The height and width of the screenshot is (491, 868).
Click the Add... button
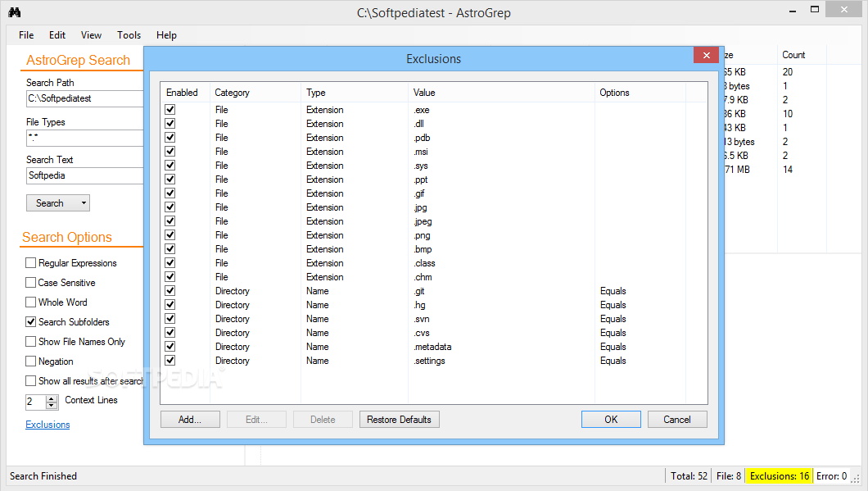(x=190, y=420)
